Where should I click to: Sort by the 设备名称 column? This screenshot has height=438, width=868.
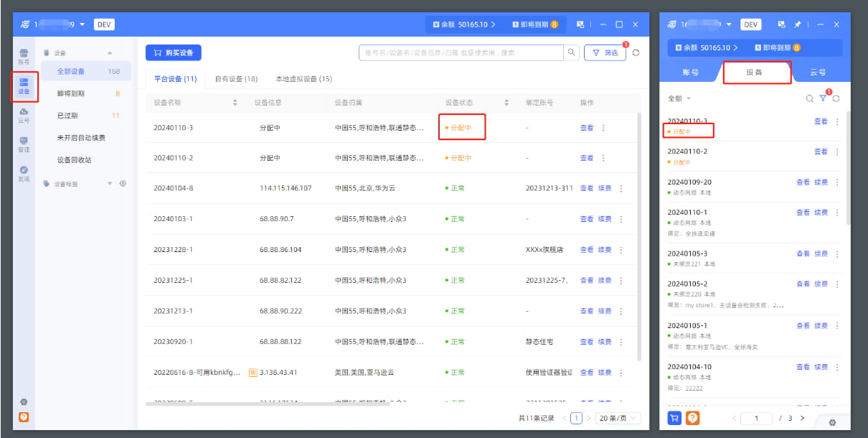[235, 103]
